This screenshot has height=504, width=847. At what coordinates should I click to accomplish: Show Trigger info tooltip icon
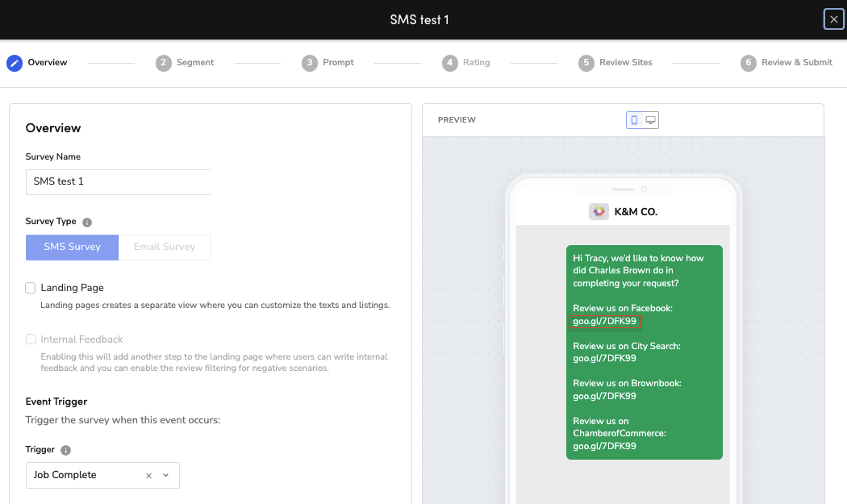click(x=66, y=450)
